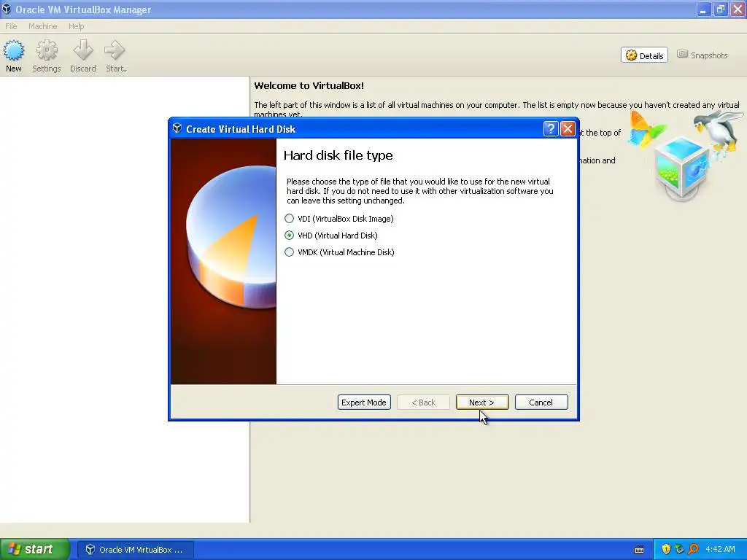Cancel the Create Virtual Hard Disk dialog
This screenshot has width=747, height=560.
(541, 402)
